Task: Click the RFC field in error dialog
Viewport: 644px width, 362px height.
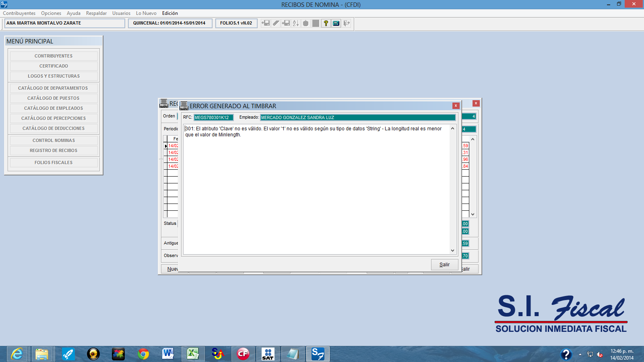Action: 213,117
